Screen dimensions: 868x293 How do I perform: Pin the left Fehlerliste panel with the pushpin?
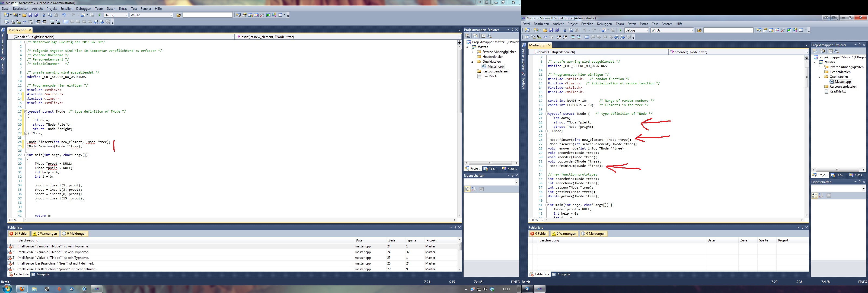[455, 227]
